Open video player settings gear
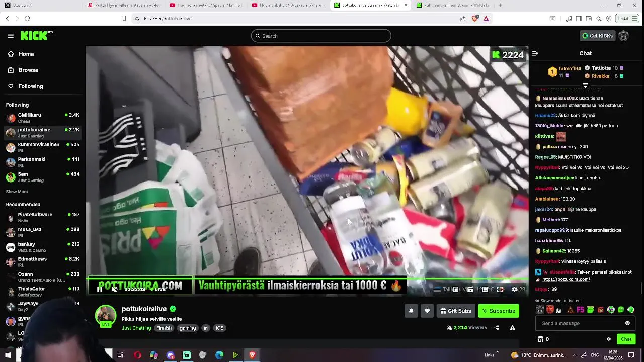Viewport: 644px width, 362px height. click(514, 289)
